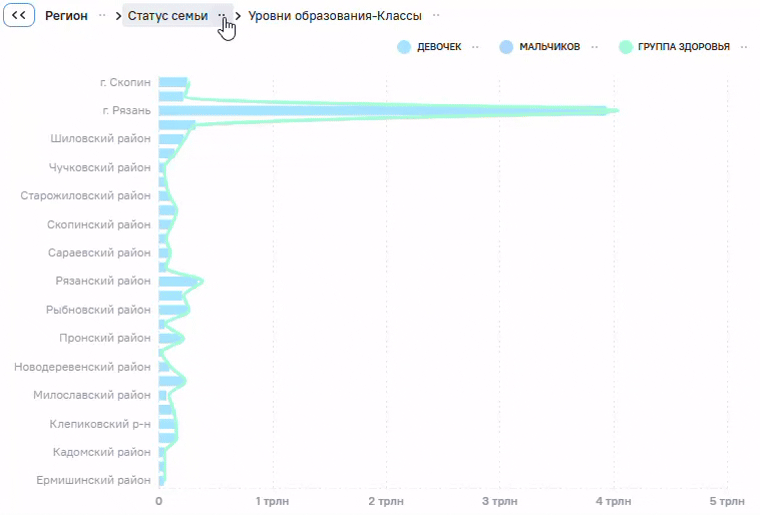Screen dimensions: 760x515
Task: Click the ГРУППА ЗДОРОВЬЯ green color circle
Action: tap(626, 47)
